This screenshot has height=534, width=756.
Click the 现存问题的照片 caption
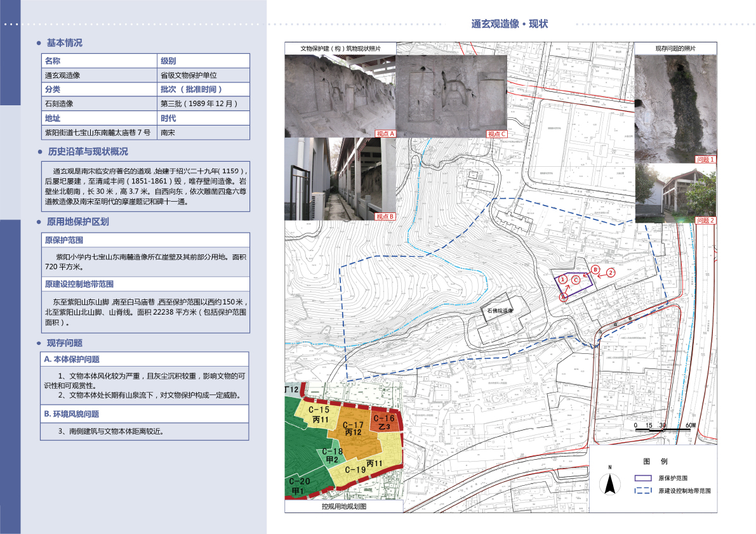[x=675, y=49]
